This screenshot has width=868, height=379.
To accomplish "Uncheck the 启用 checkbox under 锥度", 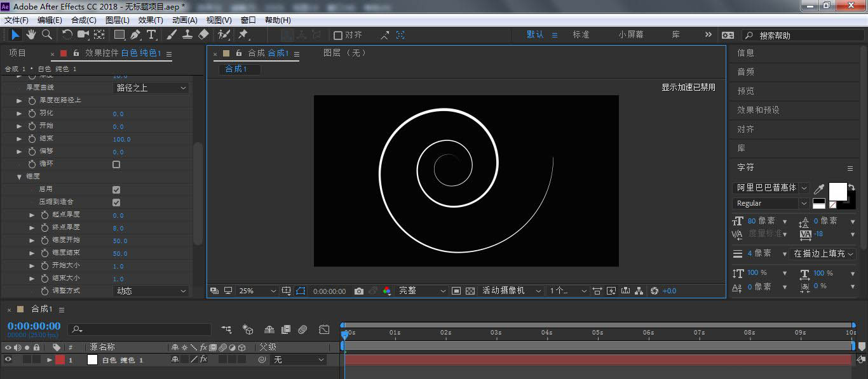I will 116,190.
